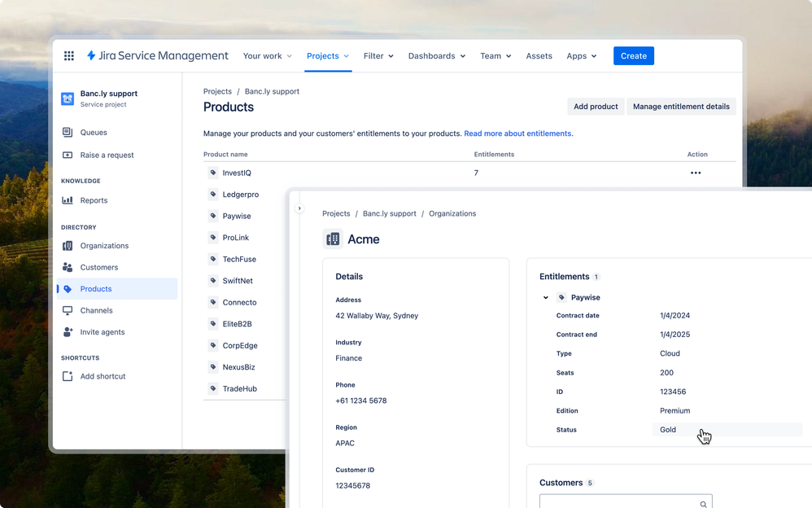This screenshot has width=812, height=508.
Task: Collapse the Paywise entitlement details
Action: [x=545, y=297]
